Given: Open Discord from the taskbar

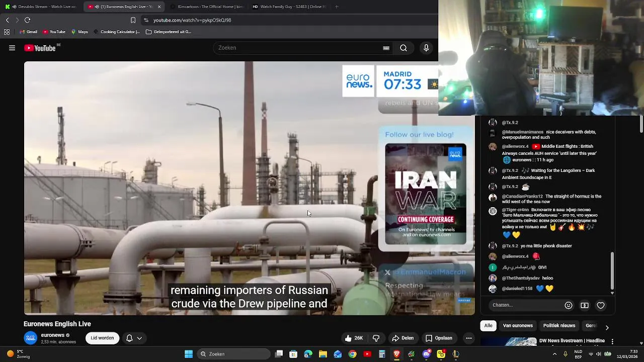Looking at the screenshot, I should 426,354.
